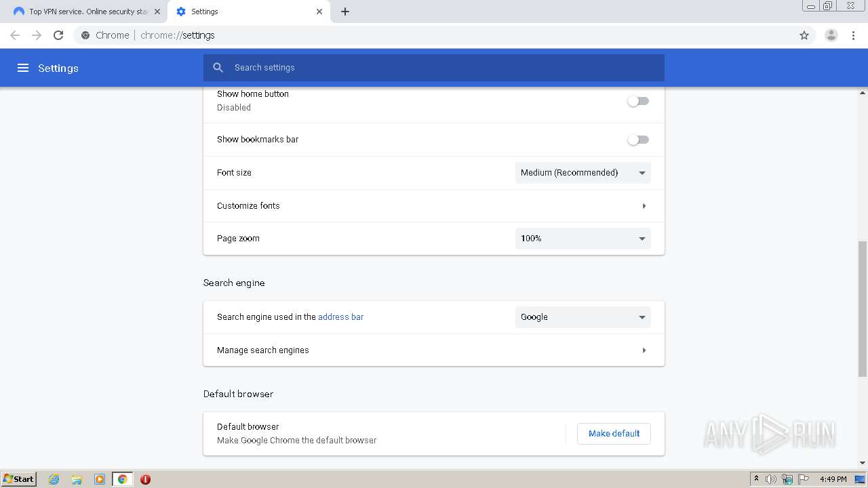Image resolution: width=868 pixels, height=488 pixels.
Task: Click the scrollbar up arrow
Action: pos(863,92)
